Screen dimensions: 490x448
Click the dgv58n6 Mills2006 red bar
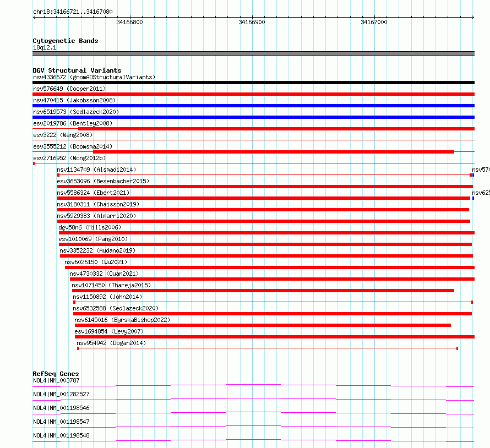click(267, 233)
